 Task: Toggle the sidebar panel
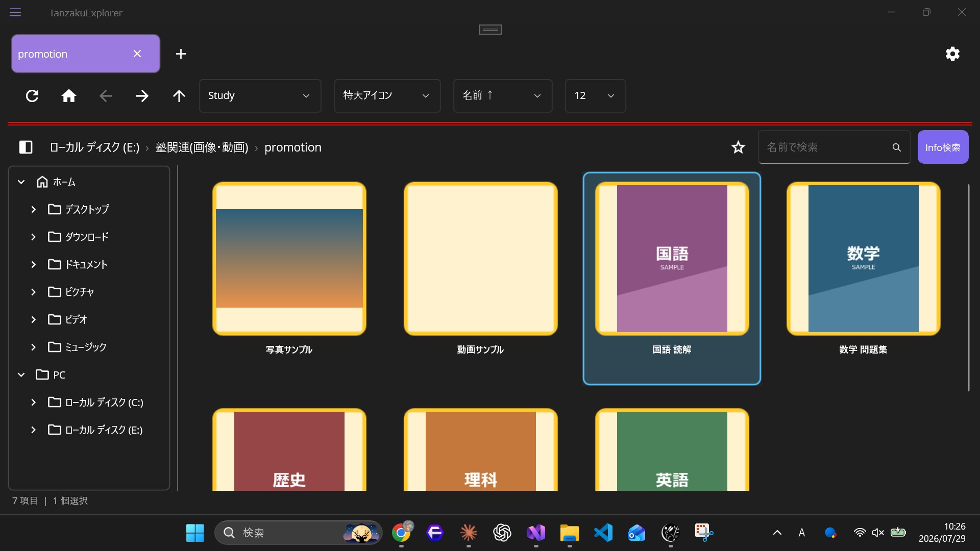tap(26, 147)
